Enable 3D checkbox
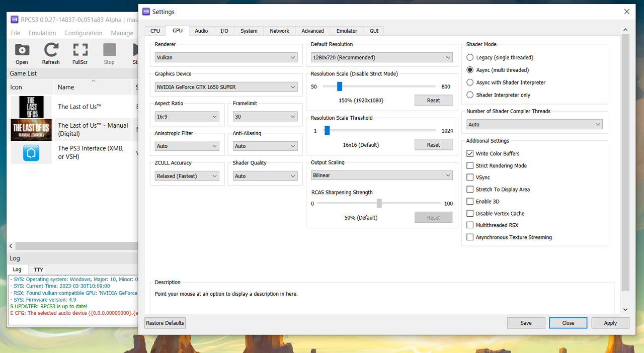The height and width of the screenshot is (353, 644). (470, 202)
